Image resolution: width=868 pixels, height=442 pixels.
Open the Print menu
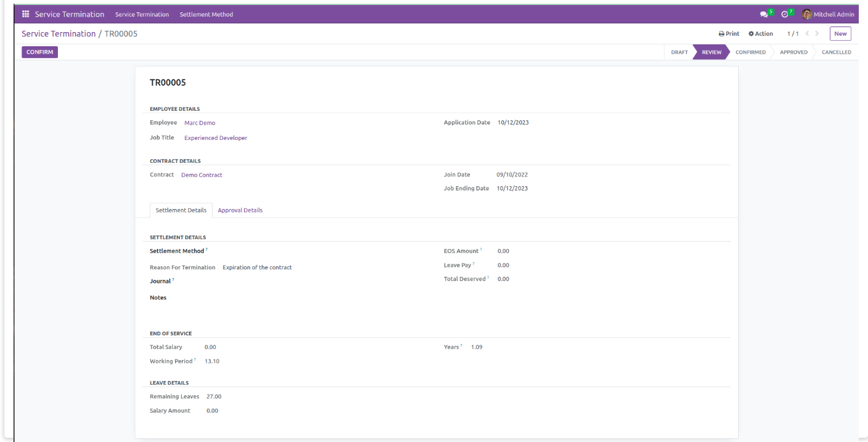click(x=729, y=34)
